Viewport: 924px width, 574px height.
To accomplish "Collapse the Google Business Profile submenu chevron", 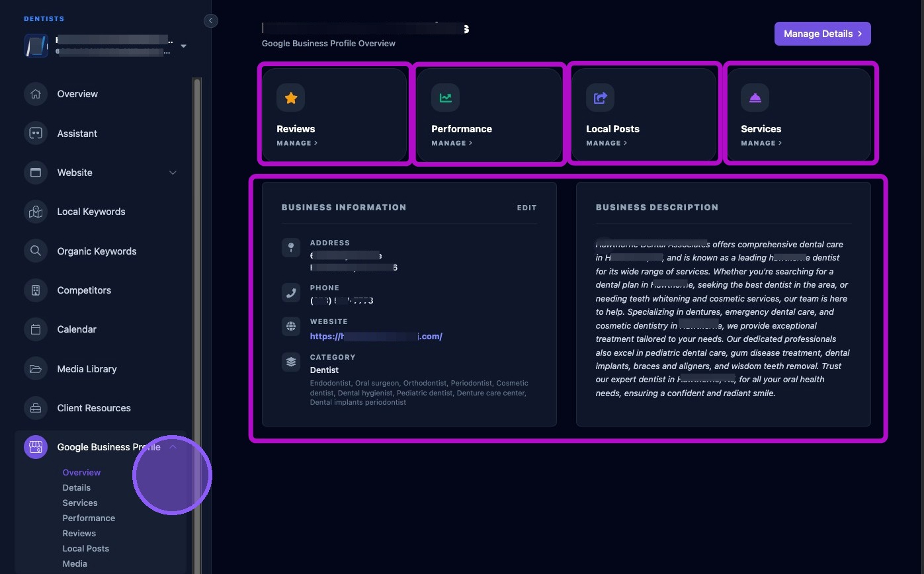I will click(x=173, y=447).
